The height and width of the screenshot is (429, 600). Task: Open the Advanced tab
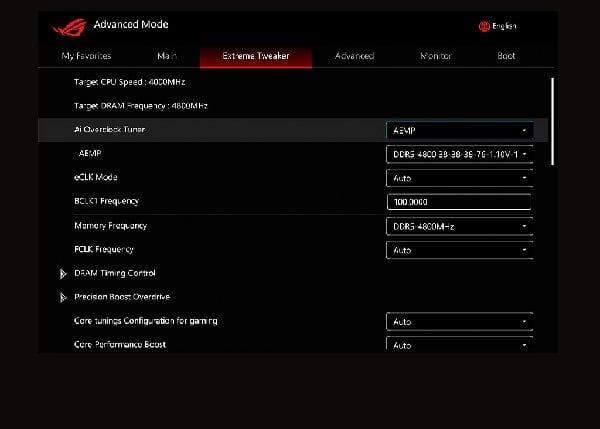(354, 56)
